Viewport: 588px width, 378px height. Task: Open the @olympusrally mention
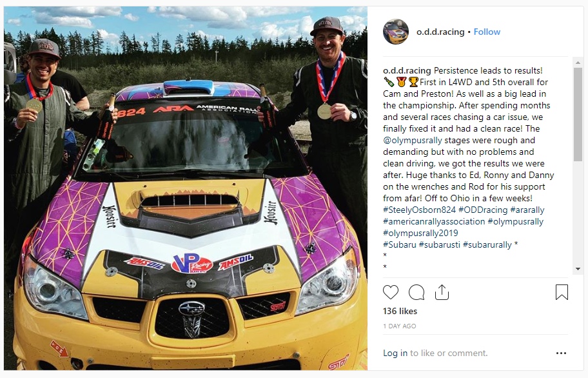413,140
